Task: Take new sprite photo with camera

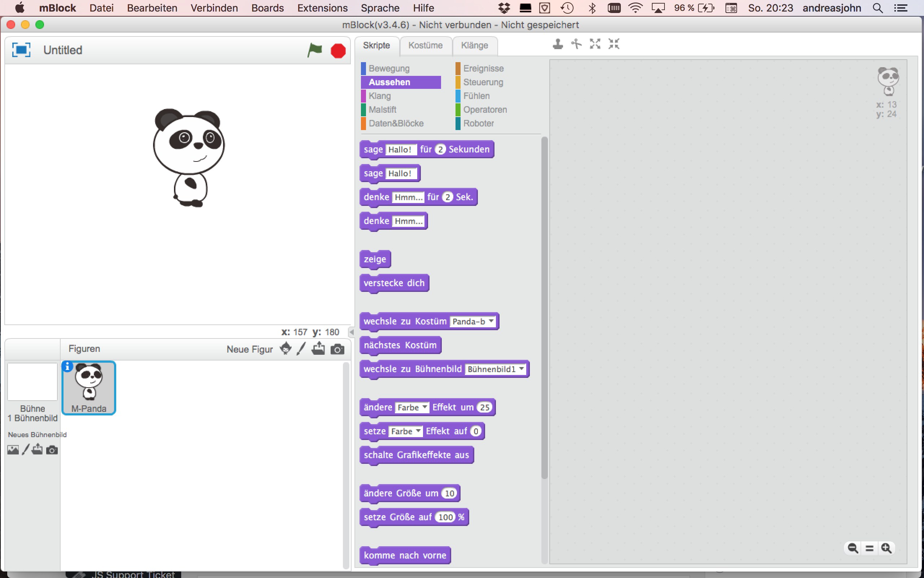Action: [337, 349]
